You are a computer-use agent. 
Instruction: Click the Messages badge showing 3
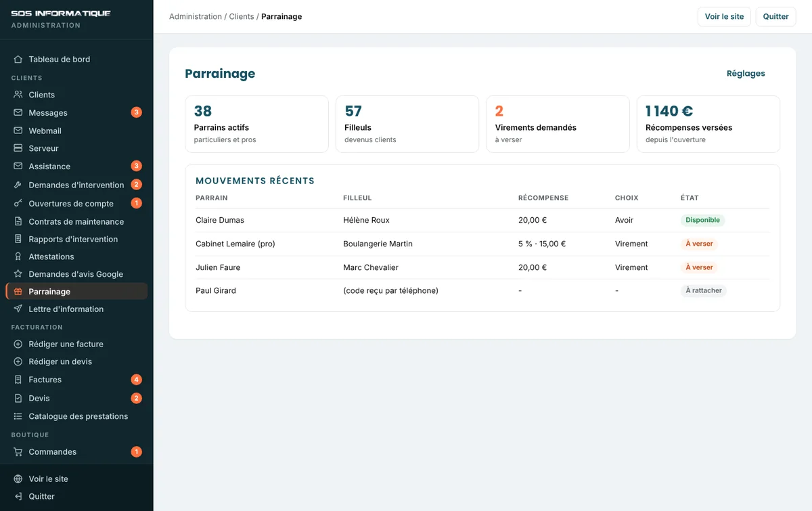pos(136,112)
